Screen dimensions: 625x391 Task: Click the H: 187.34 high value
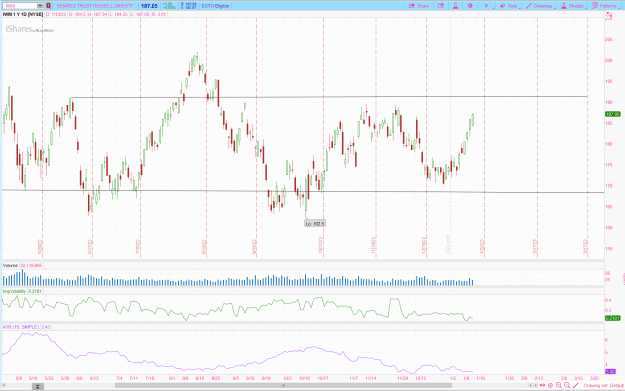pos(98,14)
